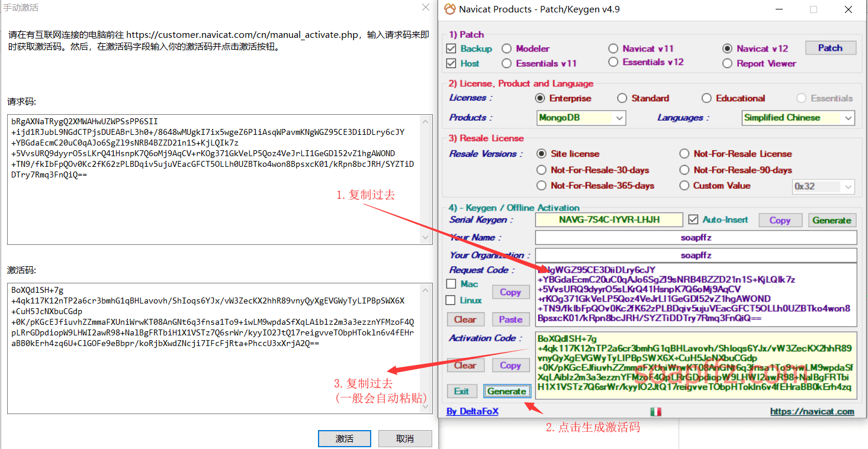Select Not-For-Resale License option

tap(684, 154)
